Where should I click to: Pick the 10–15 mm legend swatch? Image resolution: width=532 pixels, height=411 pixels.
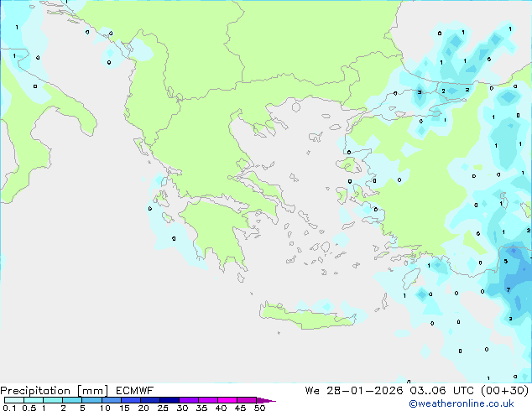[x=112, y=400]
